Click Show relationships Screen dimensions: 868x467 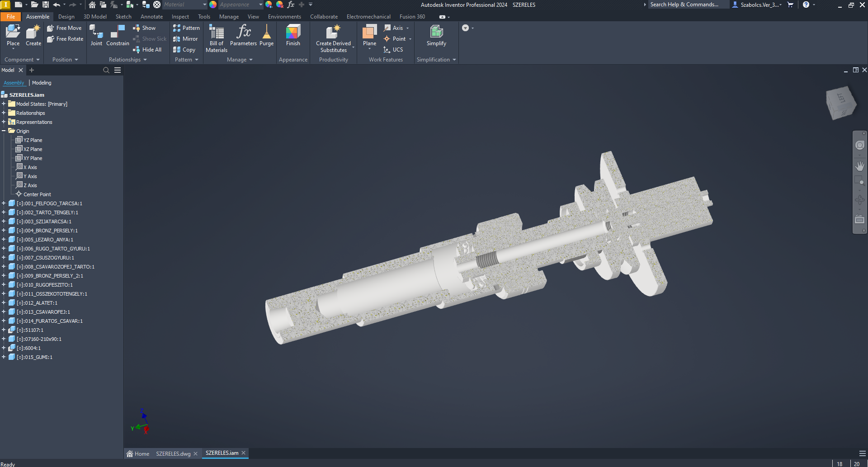coord(144,28)
